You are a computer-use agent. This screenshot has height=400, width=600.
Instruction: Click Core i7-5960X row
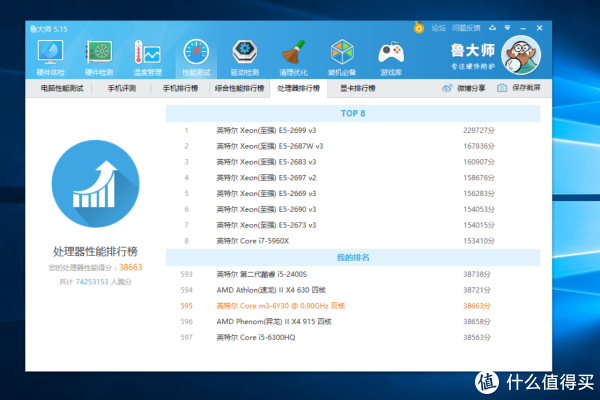click(353, 241)
